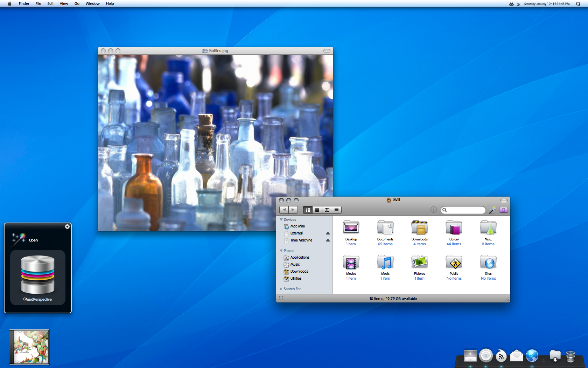Click the Spotlight magnifier in menu bar

point(578,4)
